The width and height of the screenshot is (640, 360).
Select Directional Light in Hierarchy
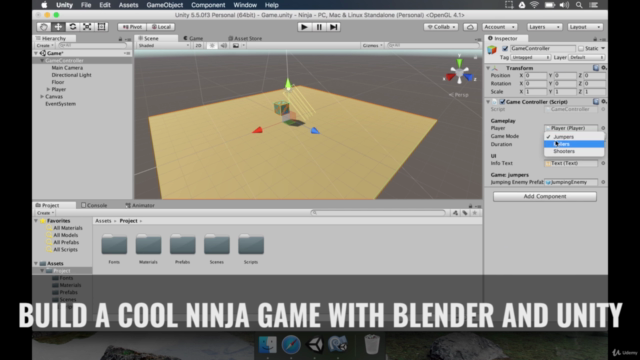(71, 75)
